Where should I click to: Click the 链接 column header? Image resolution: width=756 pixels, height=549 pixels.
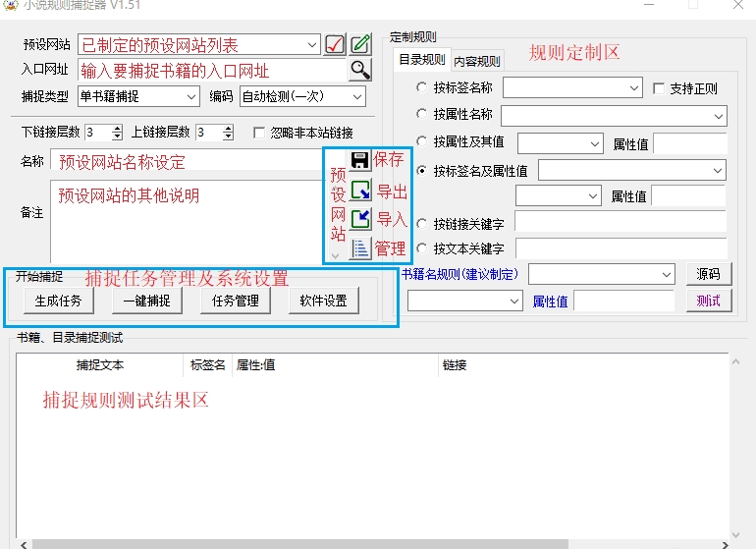tap(583, 365)
